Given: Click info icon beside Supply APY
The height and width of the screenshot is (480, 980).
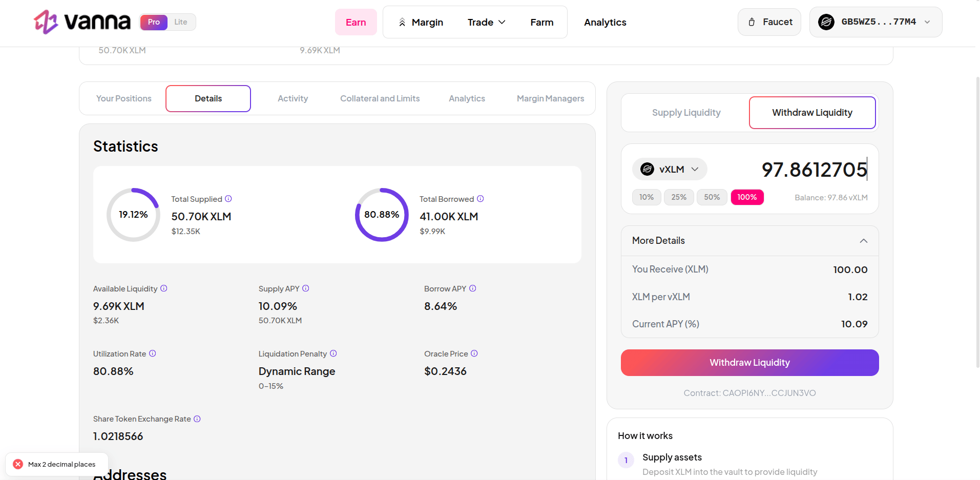Looking at the screenshot, I should (306, 288).
